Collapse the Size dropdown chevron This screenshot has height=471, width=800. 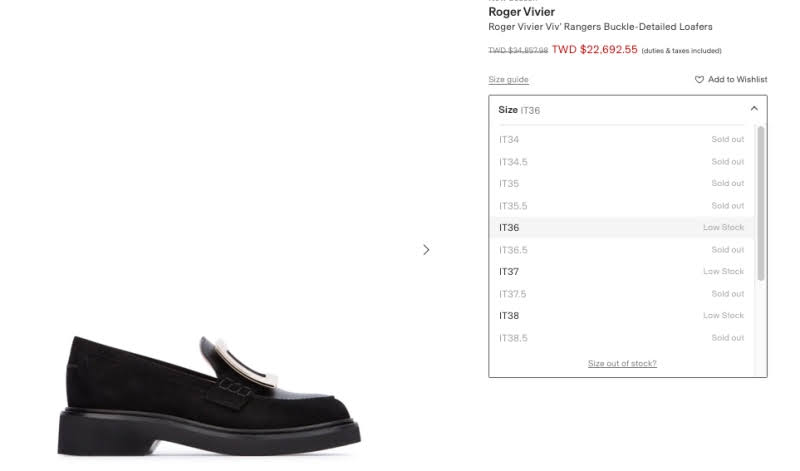[754, 109]
